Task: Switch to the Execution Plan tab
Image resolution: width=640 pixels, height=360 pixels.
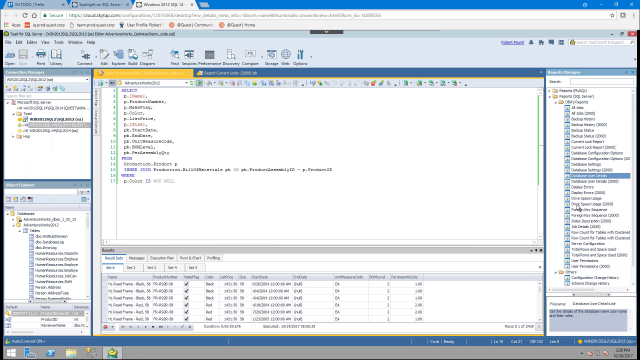Action: click(162, 258)
